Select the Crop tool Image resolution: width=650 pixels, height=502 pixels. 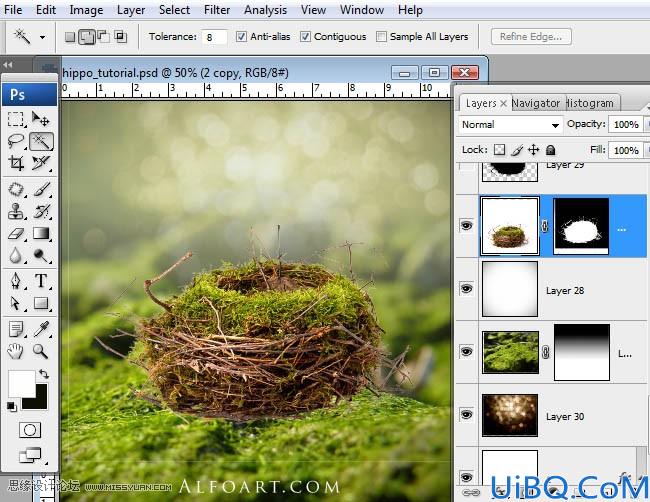click(16, 163)
